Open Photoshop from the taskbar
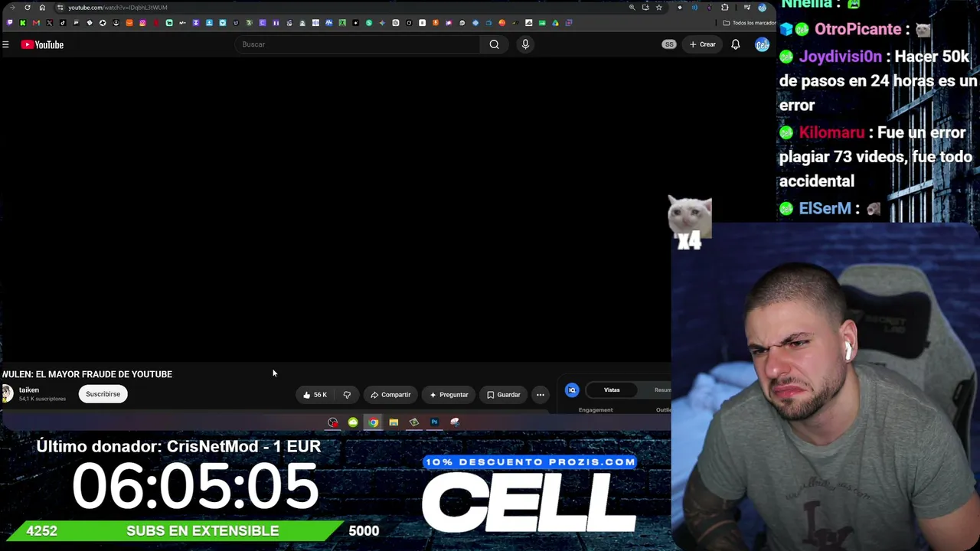Screen dimensions: 980x551 [434, 422]
